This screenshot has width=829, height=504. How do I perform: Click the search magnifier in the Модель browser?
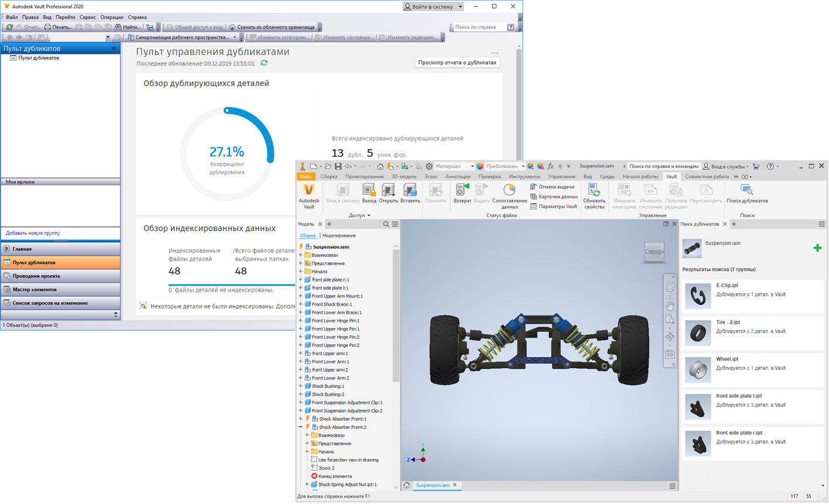tap(386, 224)
